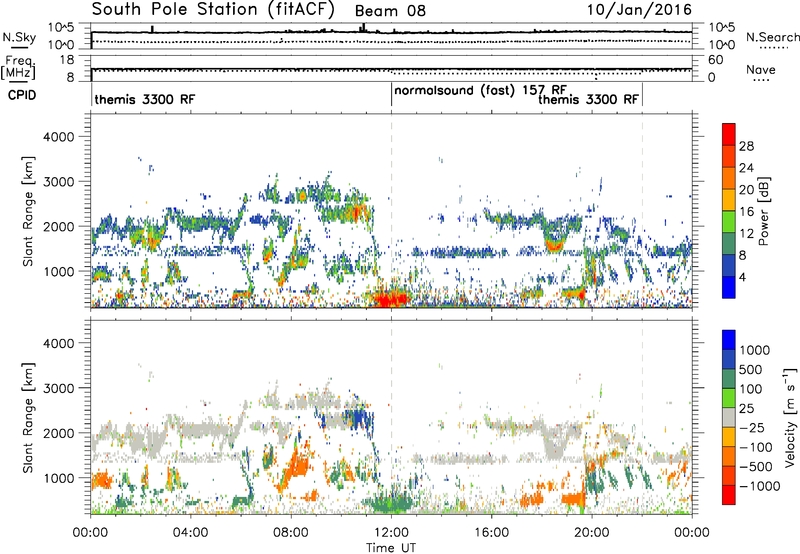800x554 pixels.
Task: Click the red segment of Power colorbar
Action: [729, 134]
